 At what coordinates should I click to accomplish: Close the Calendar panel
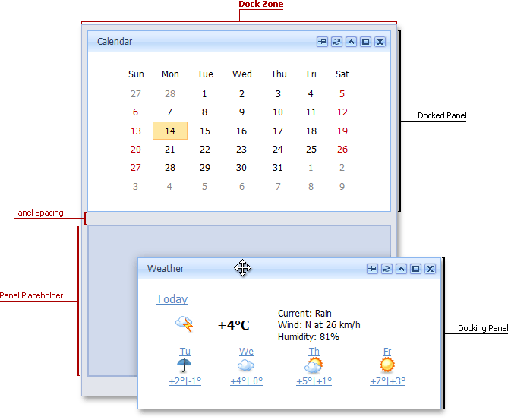380,42
